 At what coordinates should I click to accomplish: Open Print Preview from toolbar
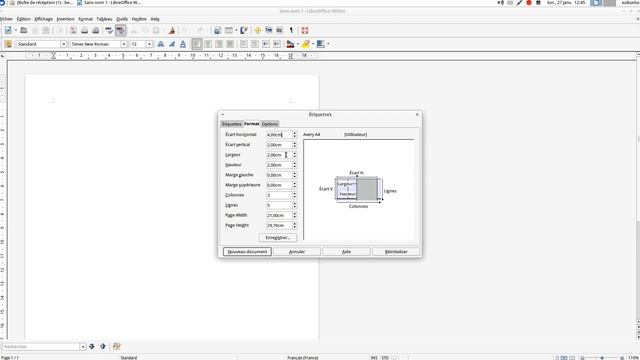coord(96,31)
